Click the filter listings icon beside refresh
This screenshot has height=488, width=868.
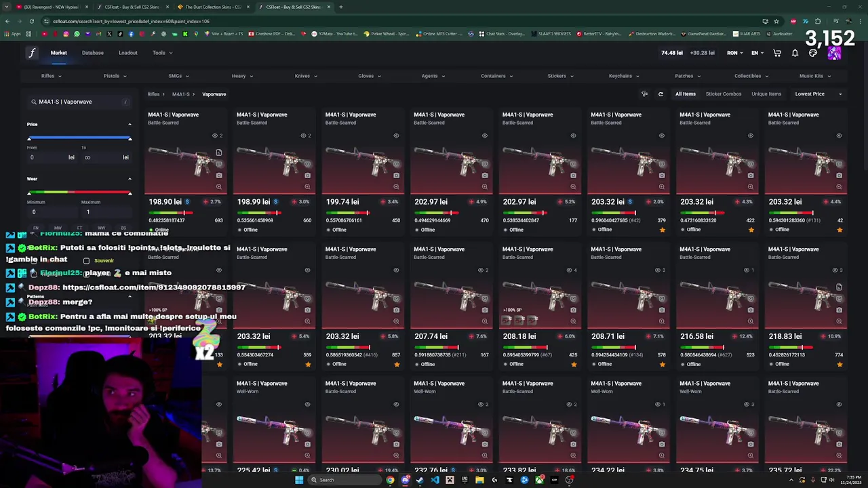(x=644, y=94)
